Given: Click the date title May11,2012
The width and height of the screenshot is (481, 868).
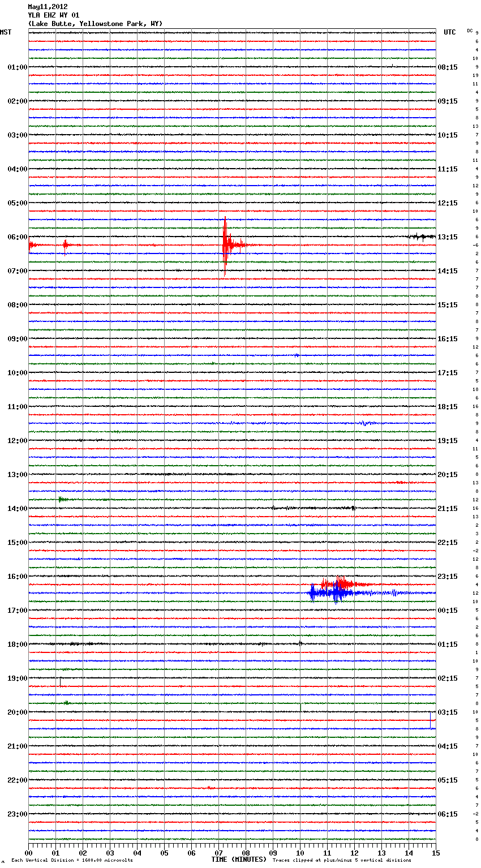Looking at the screenshot, I should coord(48,7).
